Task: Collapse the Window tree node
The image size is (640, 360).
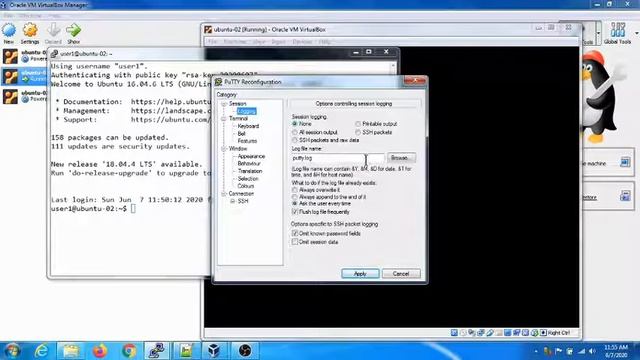Action: coord(224,149)
